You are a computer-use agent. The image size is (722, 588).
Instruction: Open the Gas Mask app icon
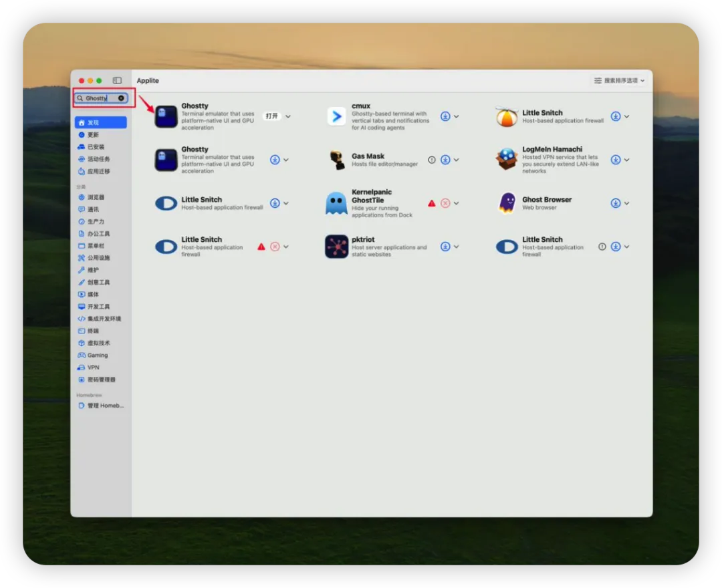pos(336,160)
